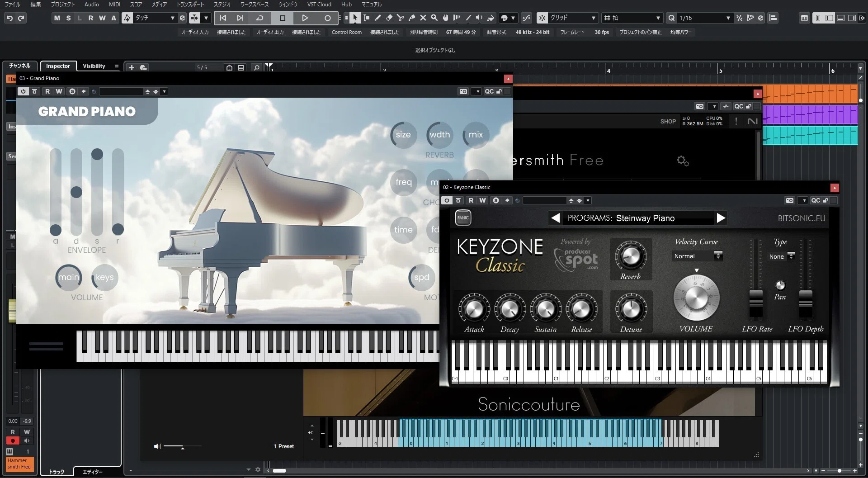Click the PANIC button in Keyzone Classic

click(x=463, y=218)
